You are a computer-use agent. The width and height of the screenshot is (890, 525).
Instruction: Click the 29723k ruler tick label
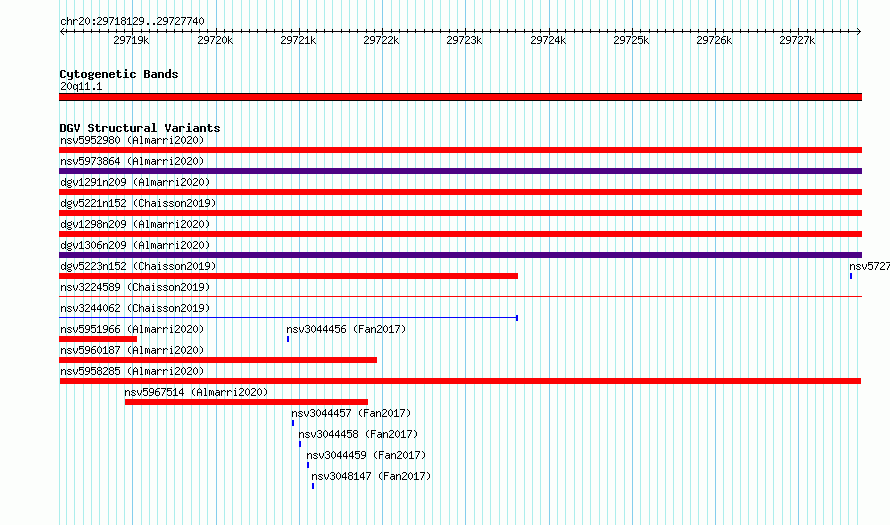coord(464,40)
